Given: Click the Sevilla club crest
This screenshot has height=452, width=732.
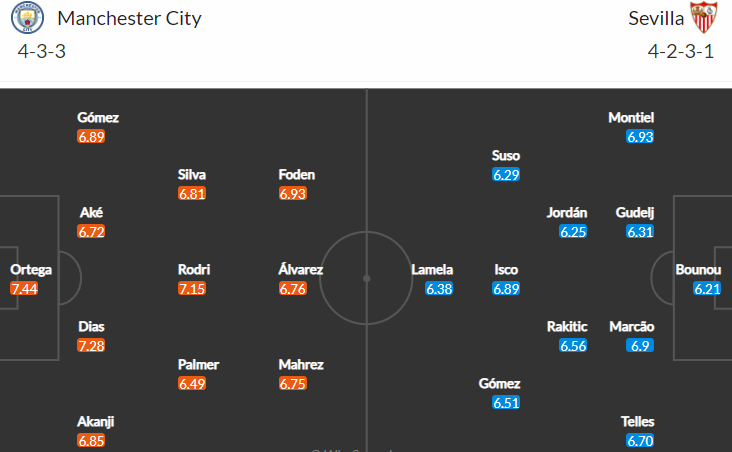Looking at the screenshot, I should pyautogui.click(x=704, y=18).
